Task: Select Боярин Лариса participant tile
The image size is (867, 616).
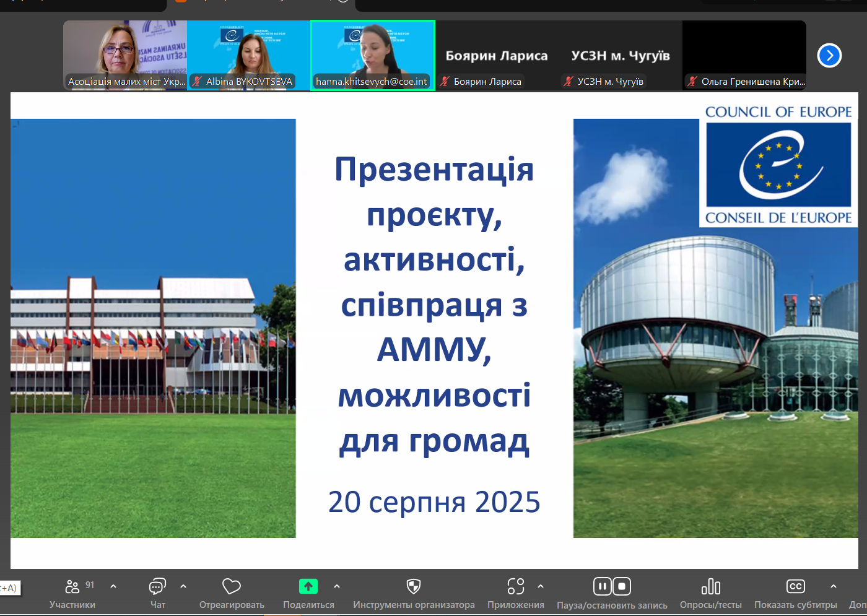Action: tap(497, 55)
